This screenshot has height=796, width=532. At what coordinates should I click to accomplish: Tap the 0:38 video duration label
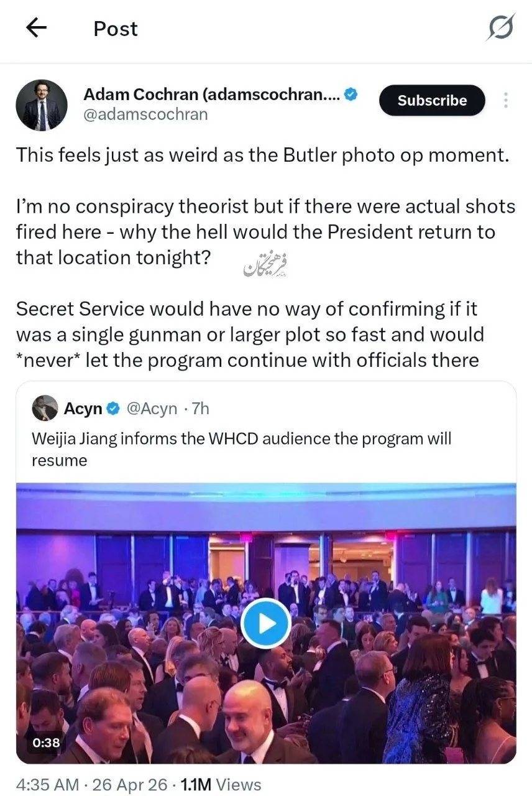(x=45, y=742)
